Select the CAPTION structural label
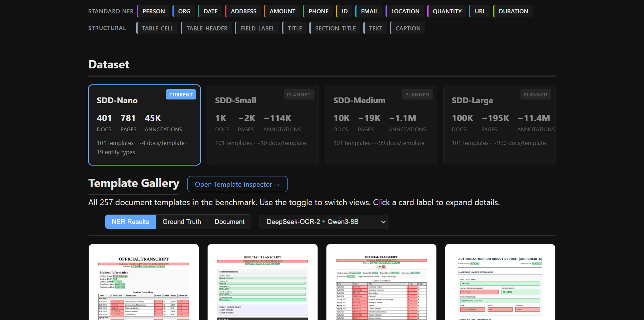This screenshot has width=644, height=320. click(408, 28)
